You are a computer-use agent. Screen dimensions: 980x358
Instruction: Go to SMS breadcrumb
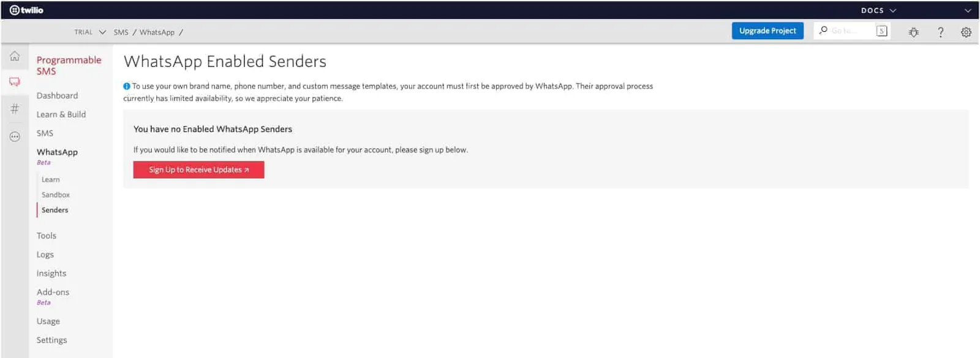point(121,32)
